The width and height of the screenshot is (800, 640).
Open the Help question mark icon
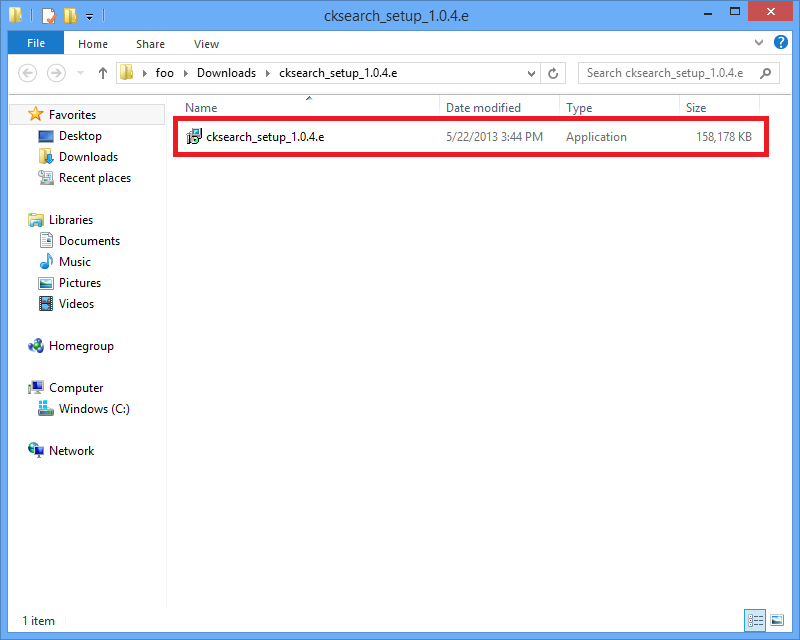[x=779, y=44]
